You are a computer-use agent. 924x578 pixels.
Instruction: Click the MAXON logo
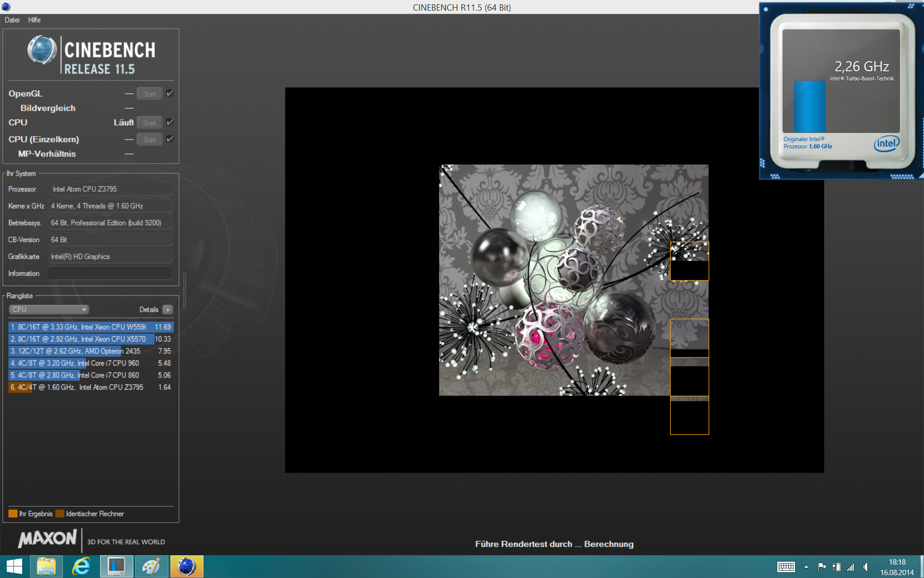(47, 539)
